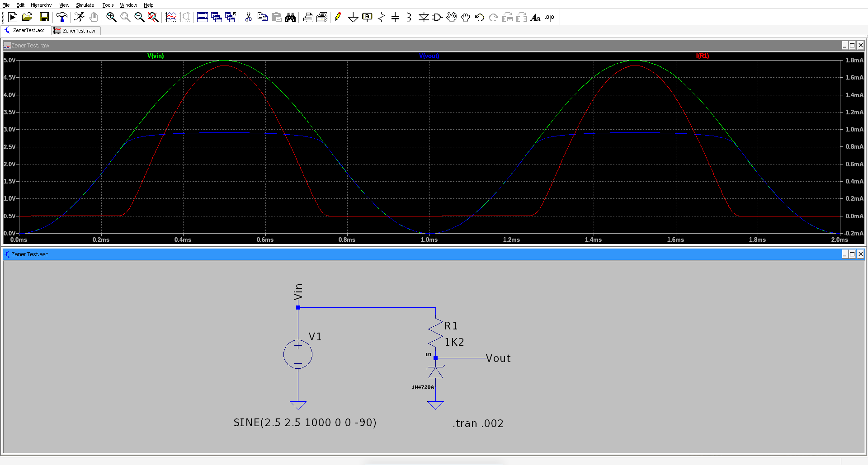Click the .tran .002 directive text

coord(478,423)
